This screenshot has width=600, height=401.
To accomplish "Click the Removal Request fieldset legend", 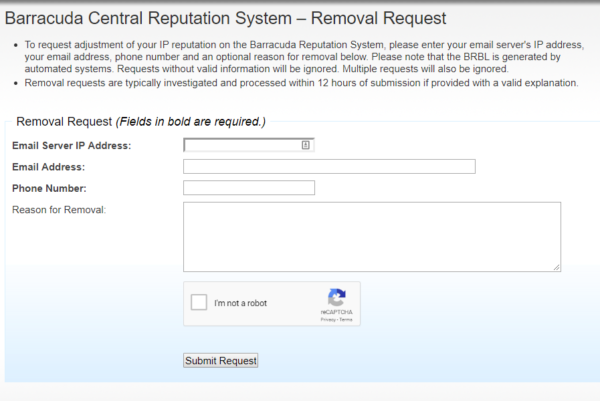I will click(x=141, y=122).
